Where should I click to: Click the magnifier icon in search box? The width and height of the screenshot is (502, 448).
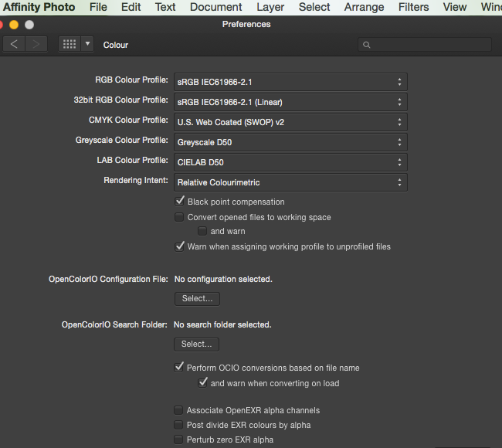(367, 45)
